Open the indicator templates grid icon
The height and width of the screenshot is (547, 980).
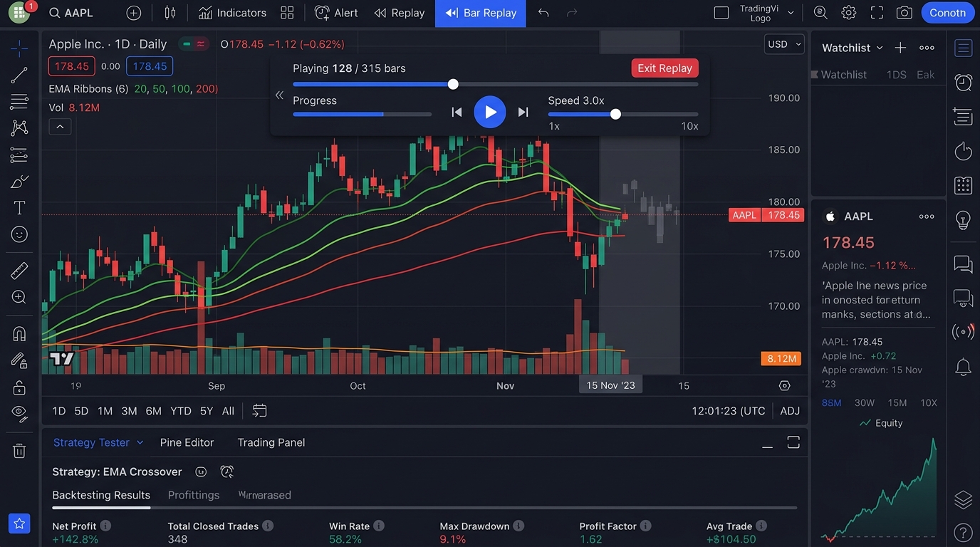pyautogui.click(x=287, y=13)
